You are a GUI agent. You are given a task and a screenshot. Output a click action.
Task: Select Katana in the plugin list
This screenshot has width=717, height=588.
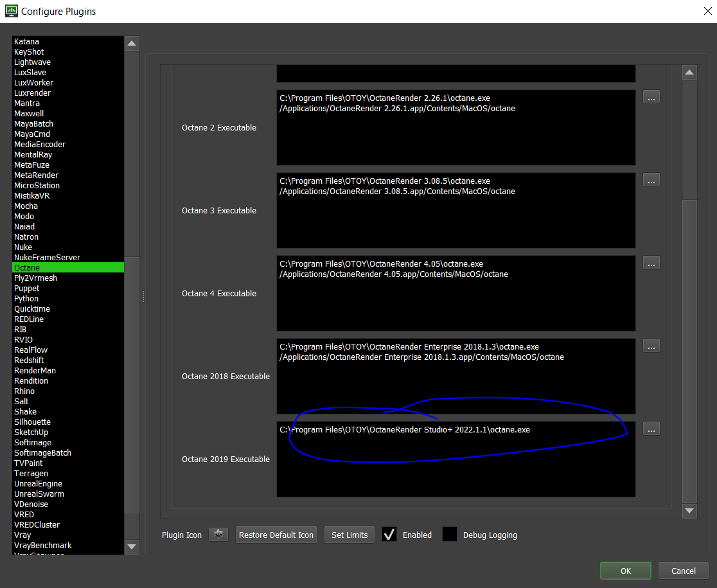click(67, 42)
